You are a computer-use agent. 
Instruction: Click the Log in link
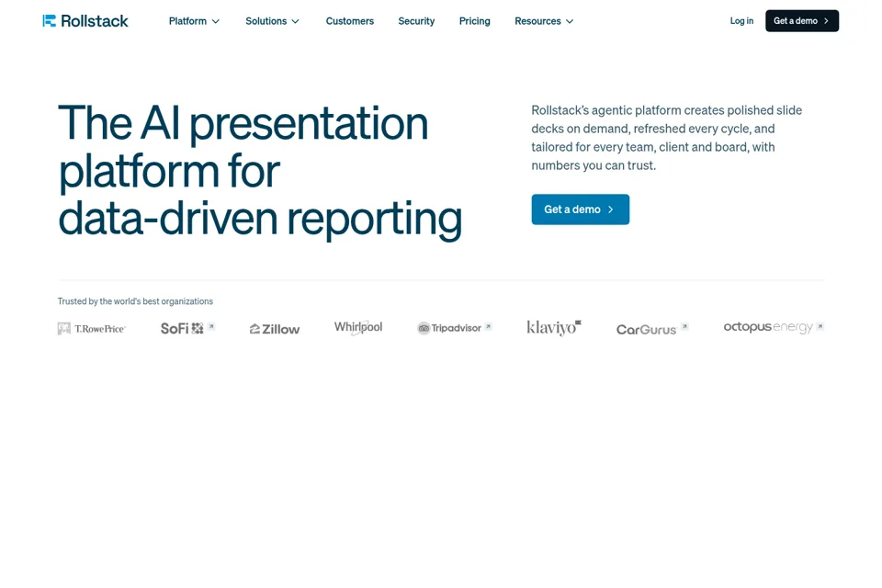point(741,21)
